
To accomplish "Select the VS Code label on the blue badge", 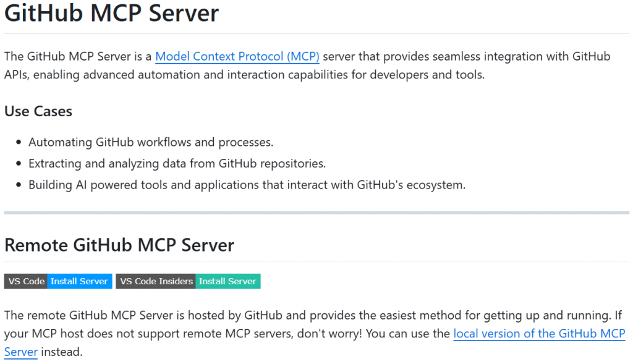I will click(25, 281).
